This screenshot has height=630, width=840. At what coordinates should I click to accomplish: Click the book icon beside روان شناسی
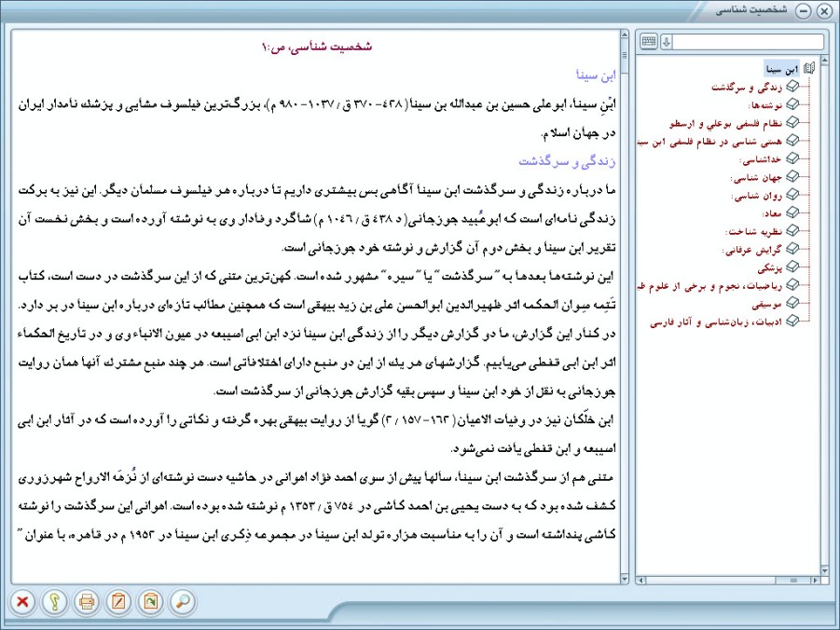click(793, 196)
